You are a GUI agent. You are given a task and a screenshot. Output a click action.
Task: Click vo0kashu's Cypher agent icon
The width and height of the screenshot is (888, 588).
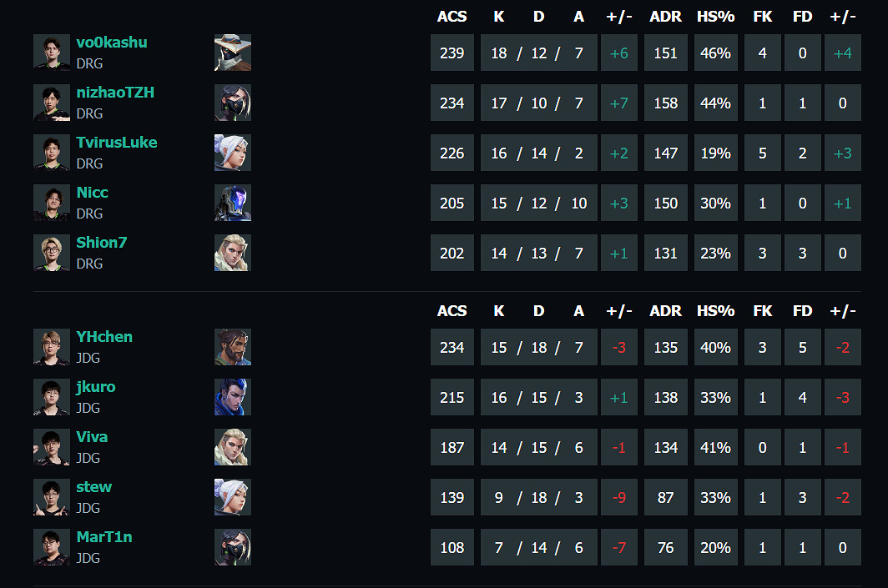click(232, 53)
